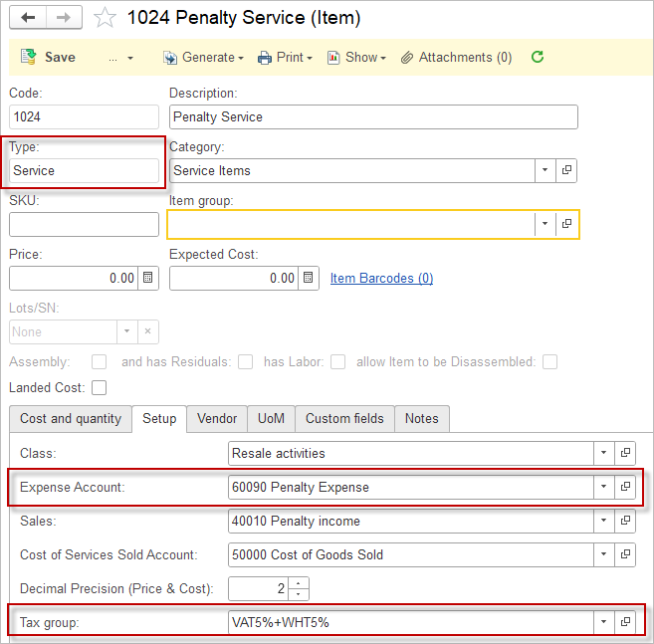This screenshot has height=644, width=654.
Task: Expand the Item group dropdown
Action: pos(545,224)
